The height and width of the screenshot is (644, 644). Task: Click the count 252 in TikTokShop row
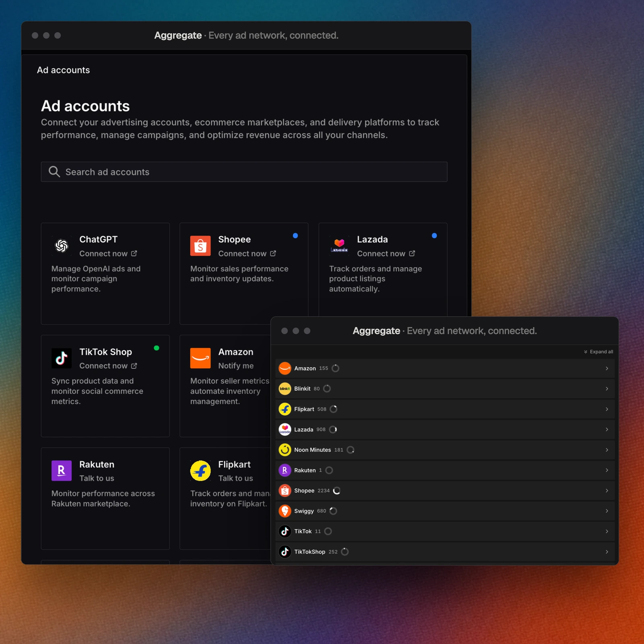(x=333, y=552)
